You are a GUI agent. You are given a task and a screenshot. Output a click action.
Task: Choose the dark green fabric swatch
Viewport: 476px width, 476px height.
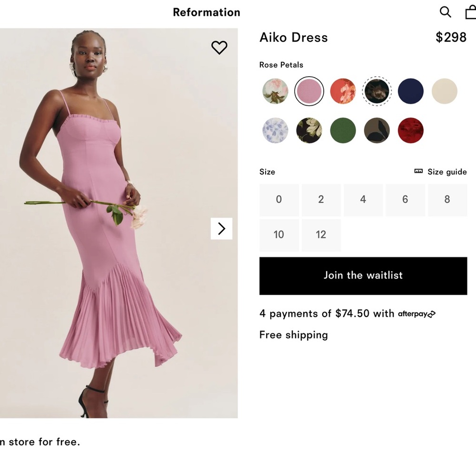point(343,129)
